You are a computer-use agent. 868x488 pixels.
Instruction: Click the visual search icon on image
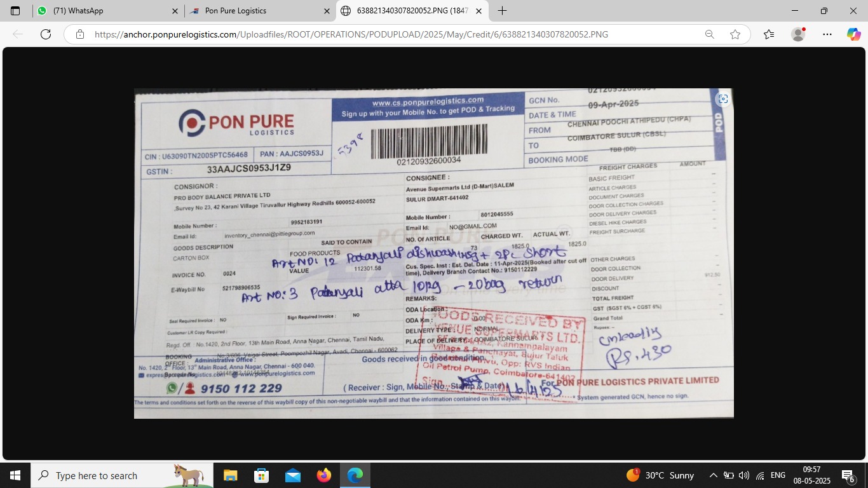(x=722, y=99)
